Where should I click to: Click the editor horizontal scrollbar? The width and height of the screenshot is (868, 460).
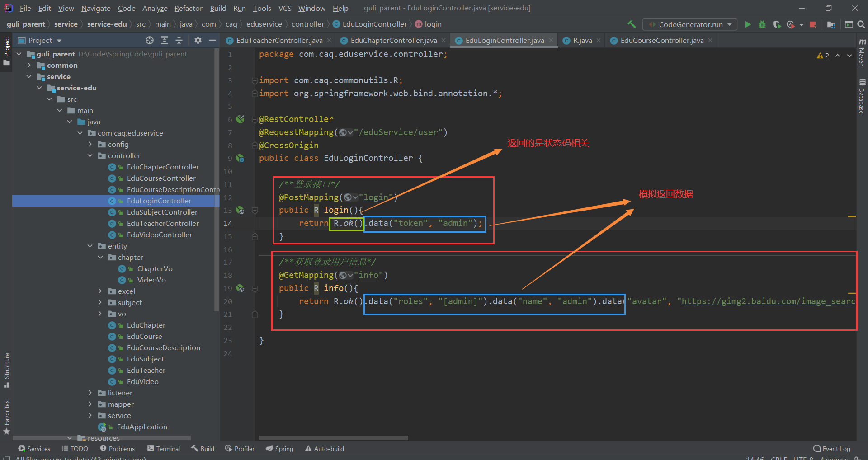tap(334, 437)
